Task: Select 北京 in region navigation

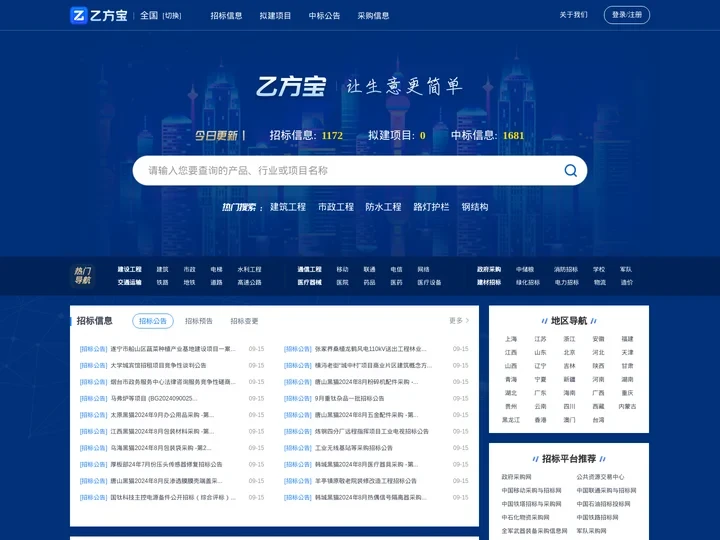Action: (x=569, y=352)
